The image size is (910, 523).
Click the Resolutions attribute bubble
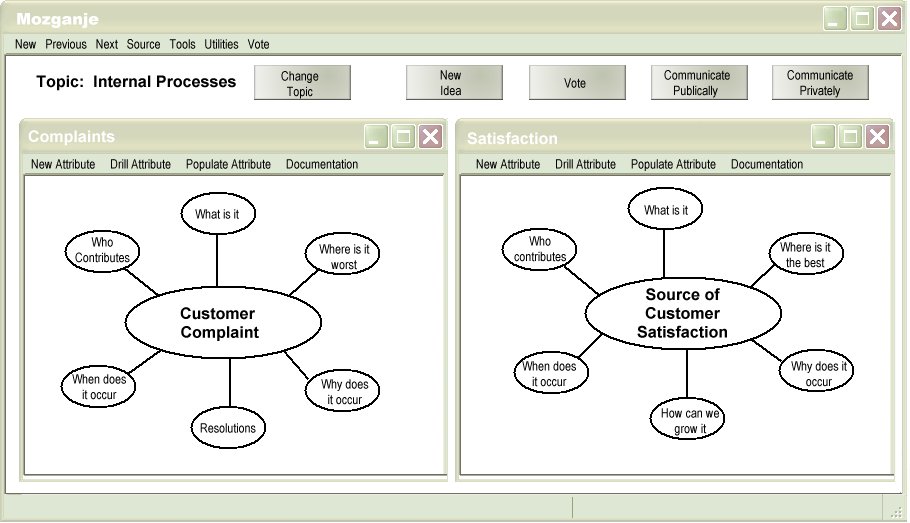[227, 428]
